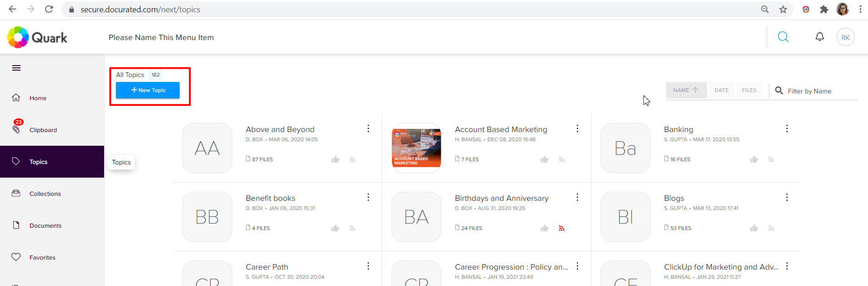Open Career Progression options menu
The width and height of the screenshot is (868, 286).
[577, 266]
